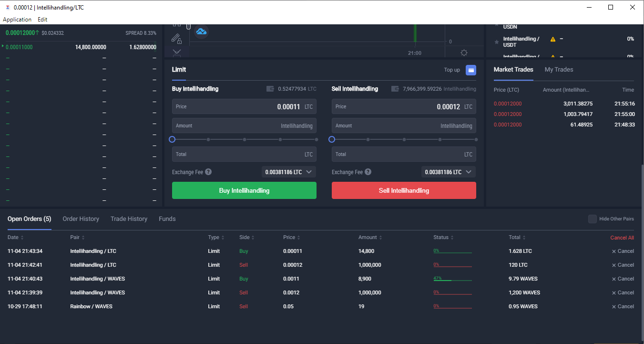Star the Intellihandling / USDT pair

coord(497,42)
